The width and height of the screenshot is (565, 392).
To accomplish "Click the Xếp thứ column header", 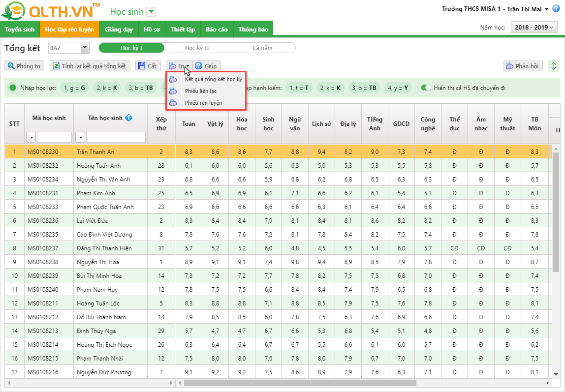I will point(161,123).
